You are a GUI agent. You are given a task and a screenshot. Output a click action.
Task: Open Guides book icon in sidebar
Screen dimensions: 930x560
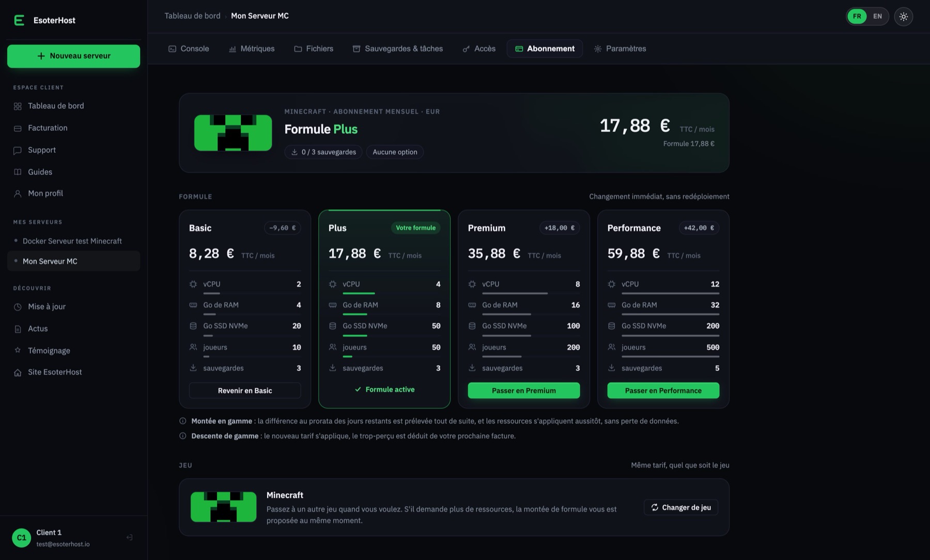(18, 172)
